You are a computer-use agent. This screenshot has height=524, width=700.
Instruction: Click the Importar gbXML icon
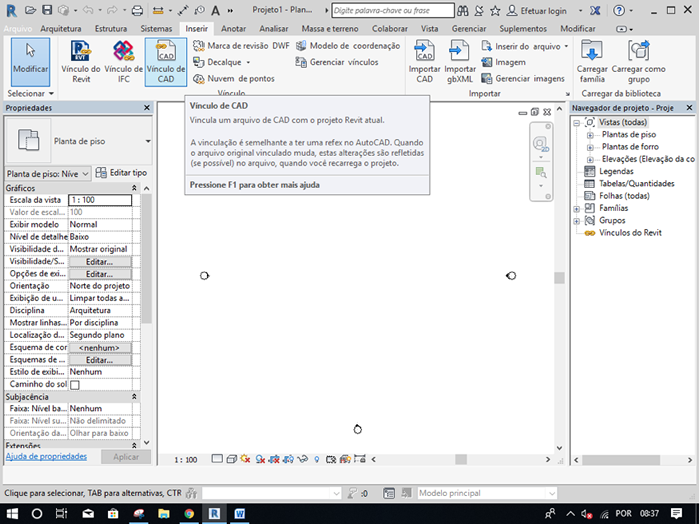pos(460,62)
